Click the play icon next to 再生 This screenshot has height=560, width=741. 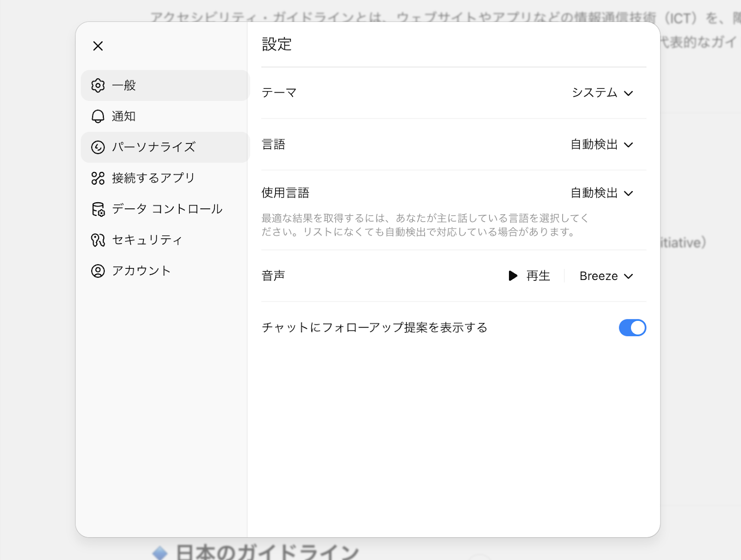(512, 276)
